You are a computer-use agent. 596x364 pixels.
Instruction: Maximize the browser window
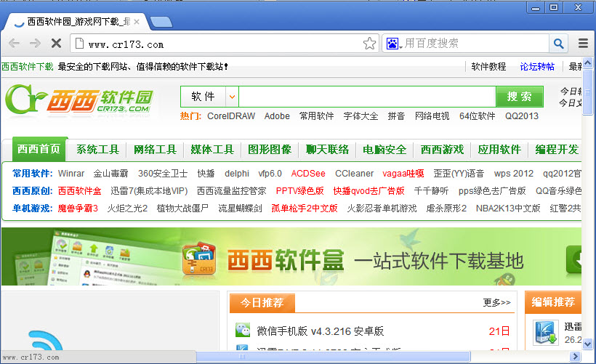[554, 7]
